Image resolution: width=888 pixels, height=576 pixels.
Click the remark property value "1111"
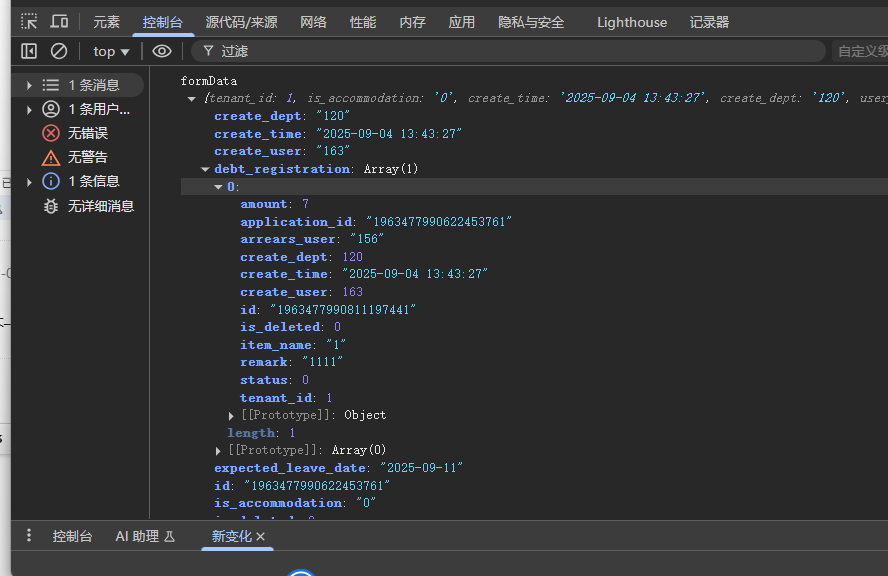click(x=322, y=362)
